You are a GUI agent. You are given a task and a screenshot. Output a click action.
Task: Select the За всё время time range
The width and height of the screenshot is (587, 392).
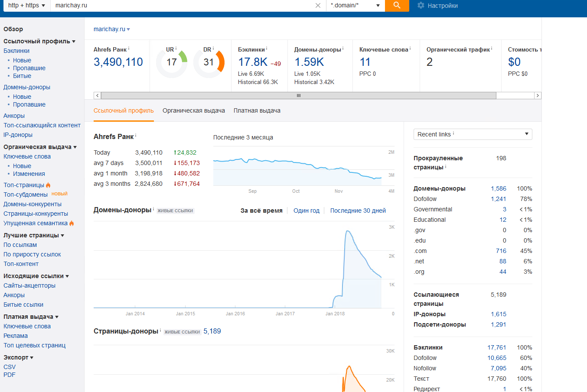coord(261,211)
